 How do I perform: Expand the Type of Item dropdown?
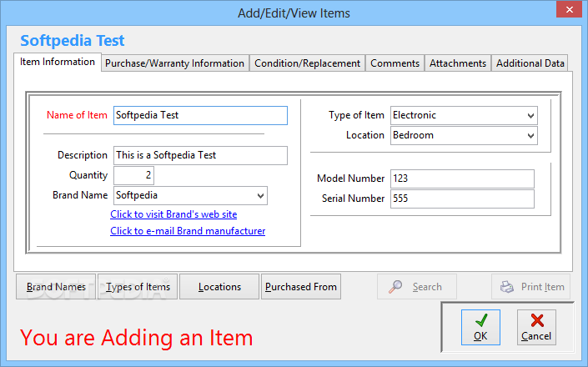pyautogui.click(x=530, y=115)
